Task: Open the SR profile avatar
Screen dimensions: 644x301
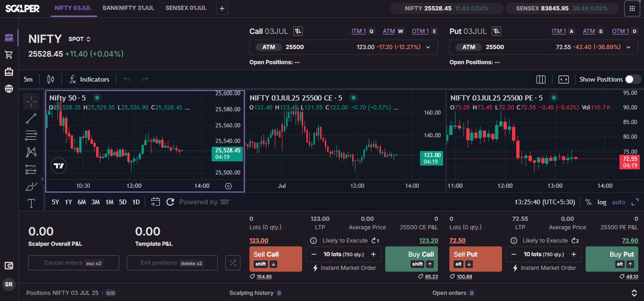Action: (x=9, y=284)
